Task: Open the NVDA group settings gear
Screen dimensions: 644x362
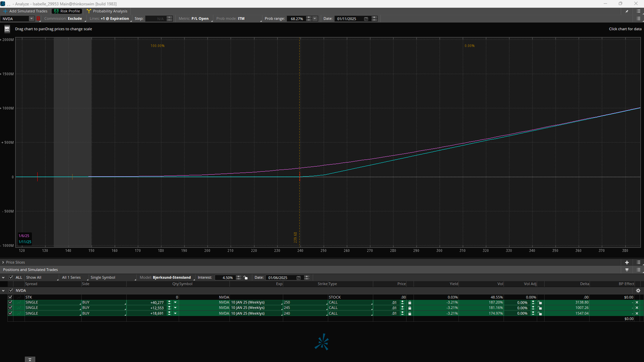Action: point(638,290)
